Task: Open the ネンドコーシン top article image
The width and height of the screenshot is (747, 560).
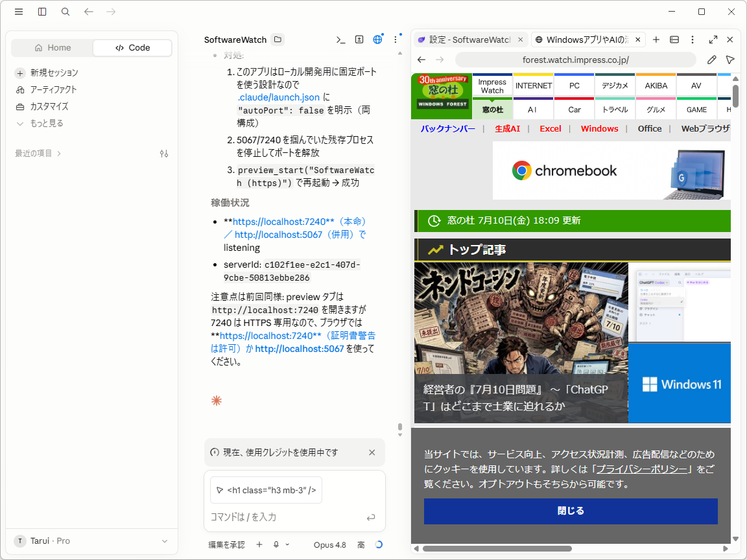Action: coord(521,343)
